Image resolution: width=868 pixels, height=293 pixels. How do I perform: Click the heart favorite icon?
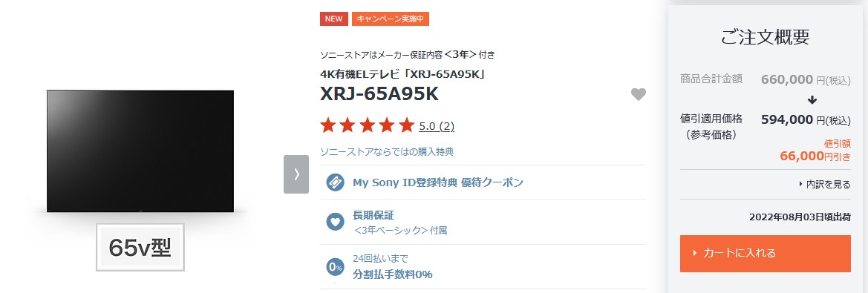coord(639,94)
